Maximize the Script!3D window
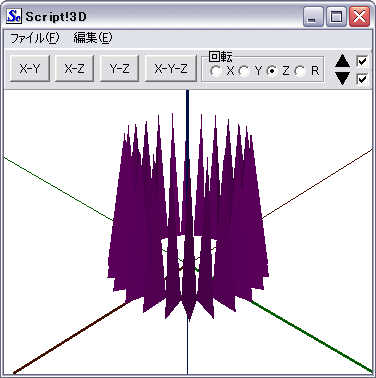 [336, 17]
